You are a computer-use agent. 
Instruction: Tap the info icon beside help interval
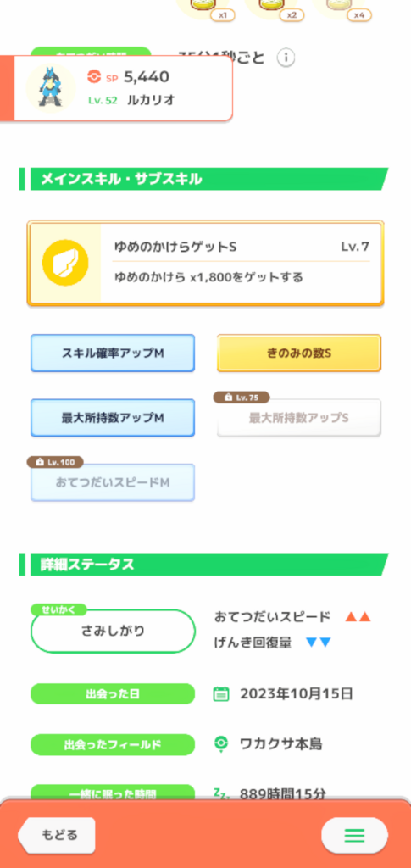point(286,58)
